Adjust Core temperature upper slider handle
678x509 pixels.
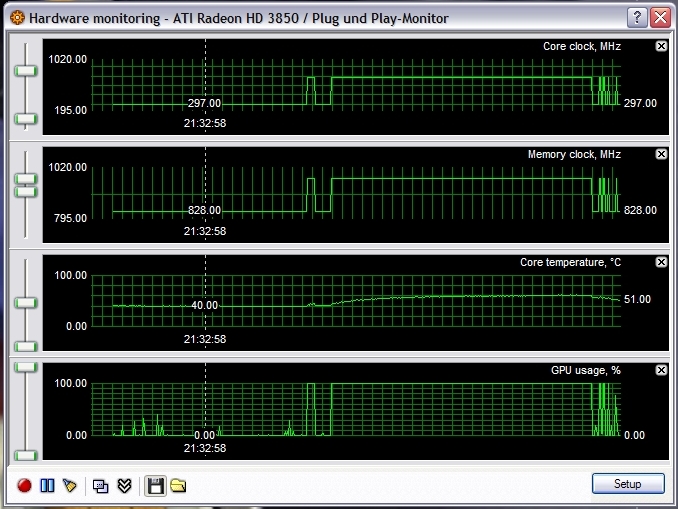(x=26, y=303)
